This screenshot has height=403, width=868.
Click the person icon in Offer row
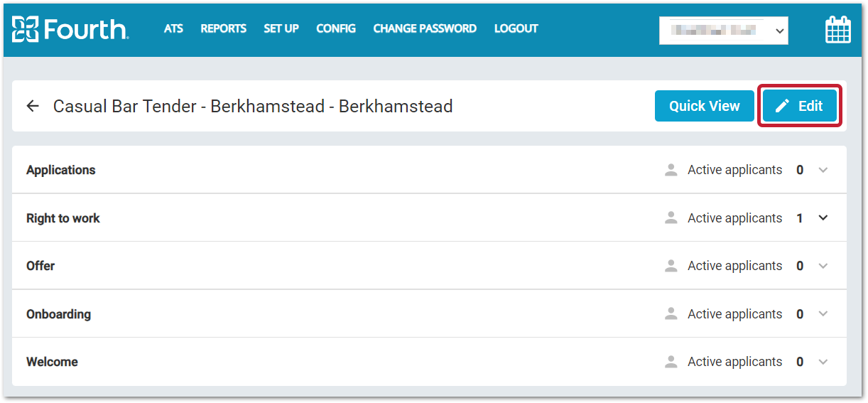(x=671, y=266)
